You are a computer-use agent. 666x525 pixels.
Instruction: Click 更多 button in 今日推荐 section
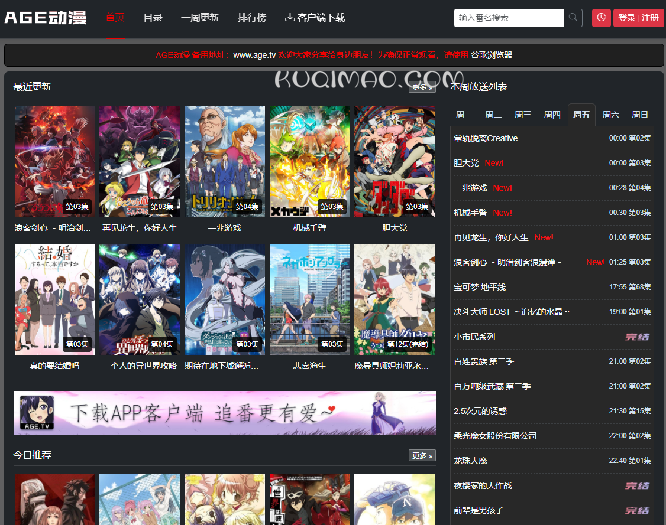coord(422,455)
